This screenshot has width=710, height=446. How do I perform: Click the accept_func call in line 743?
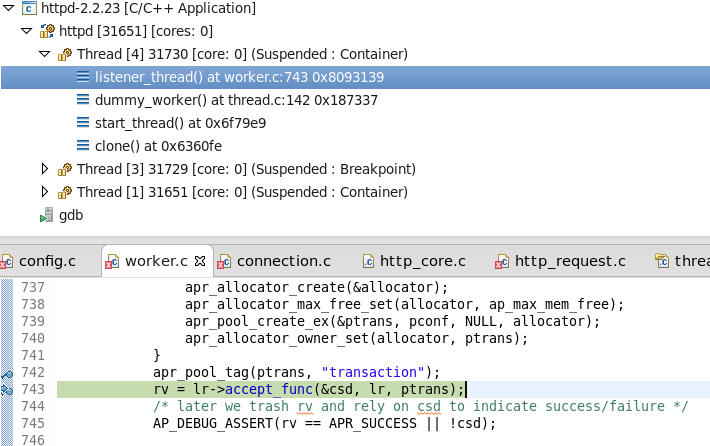pos(267,389)
